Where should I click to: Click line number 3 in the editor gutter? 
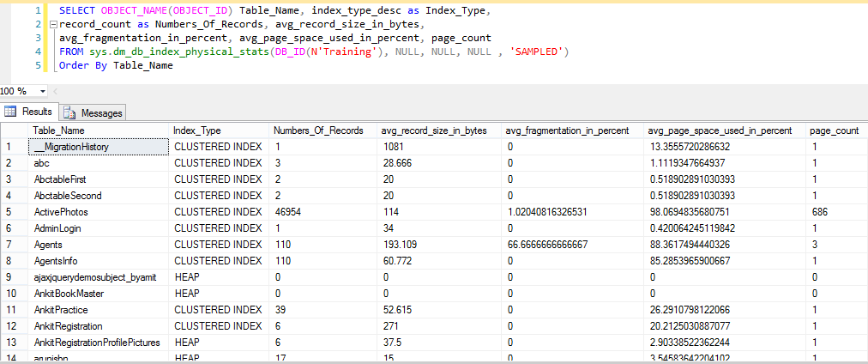38,39
